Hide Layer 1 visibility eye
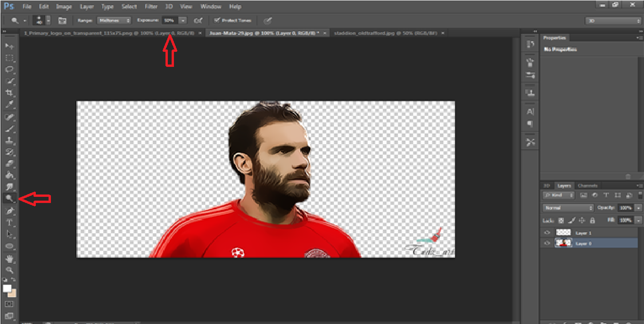 point(547,233)
